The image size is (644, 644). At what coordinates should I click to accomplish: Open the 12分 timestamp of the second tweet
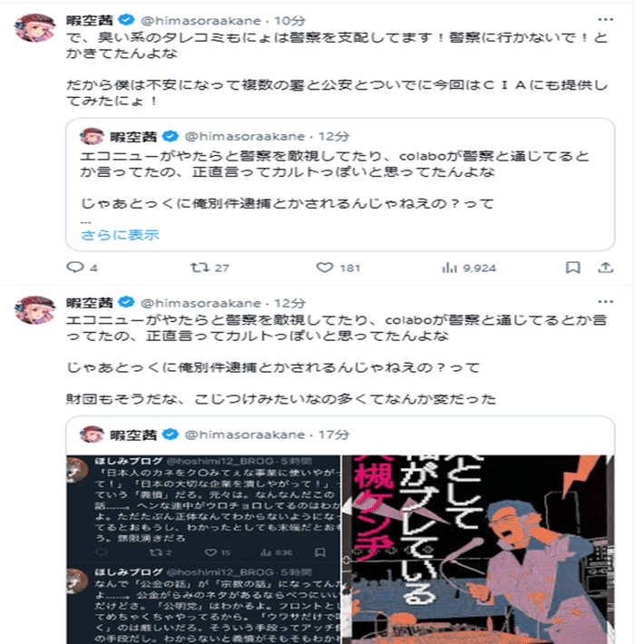[x=290, y=303]
